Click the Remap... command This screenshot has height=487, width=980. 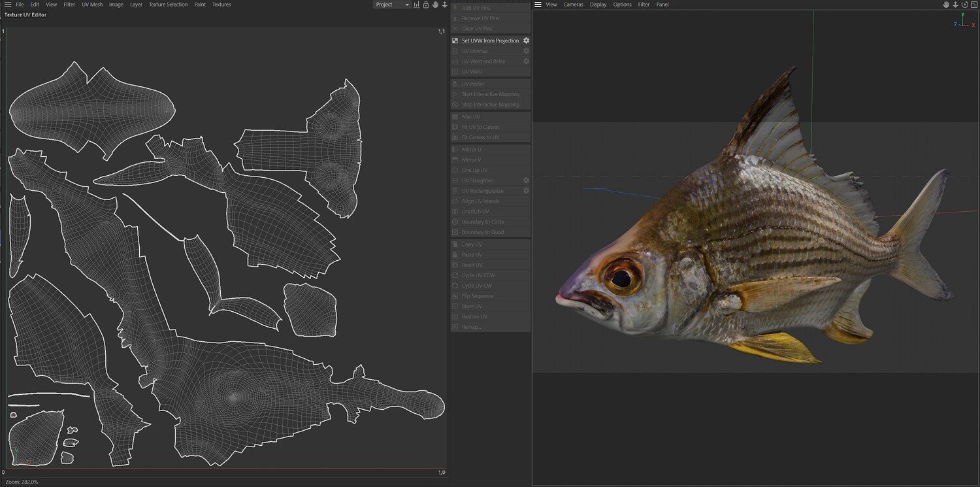490,327
